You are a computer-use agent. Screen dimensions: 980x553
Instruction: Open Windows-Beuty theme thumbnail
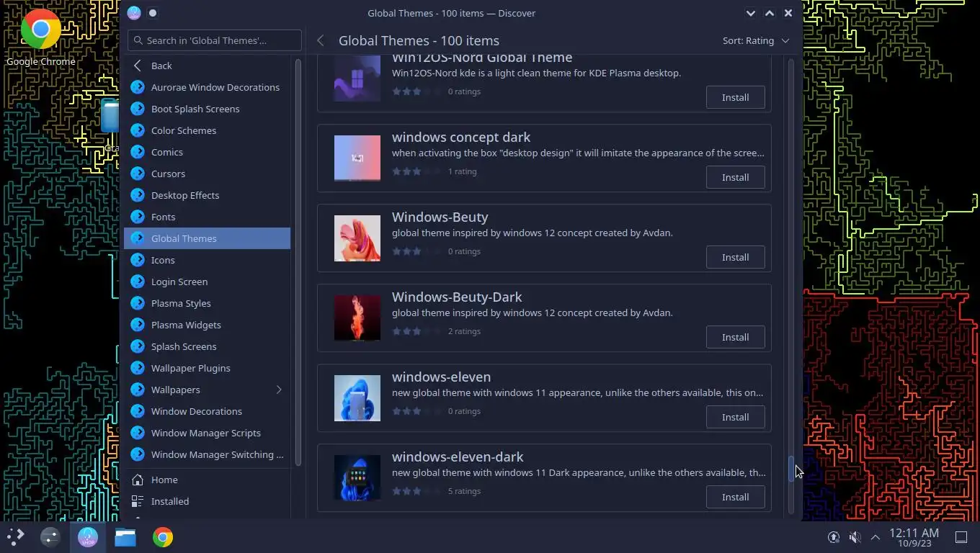[x=357, y=238]
